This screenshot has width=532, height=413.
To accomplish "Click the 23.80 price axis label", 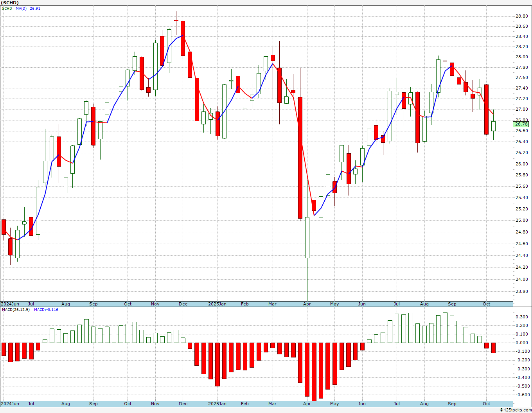I will (521, 292).
